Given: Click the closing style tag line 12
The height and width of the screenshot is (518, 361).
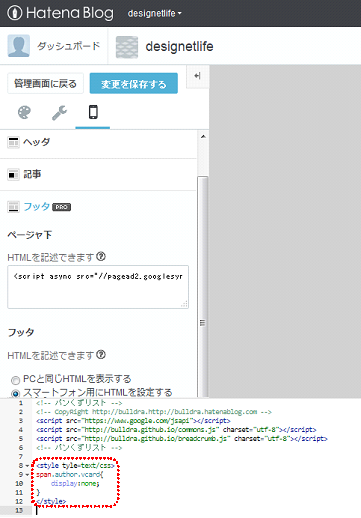Looking at the screenshot, I should 51,501.
